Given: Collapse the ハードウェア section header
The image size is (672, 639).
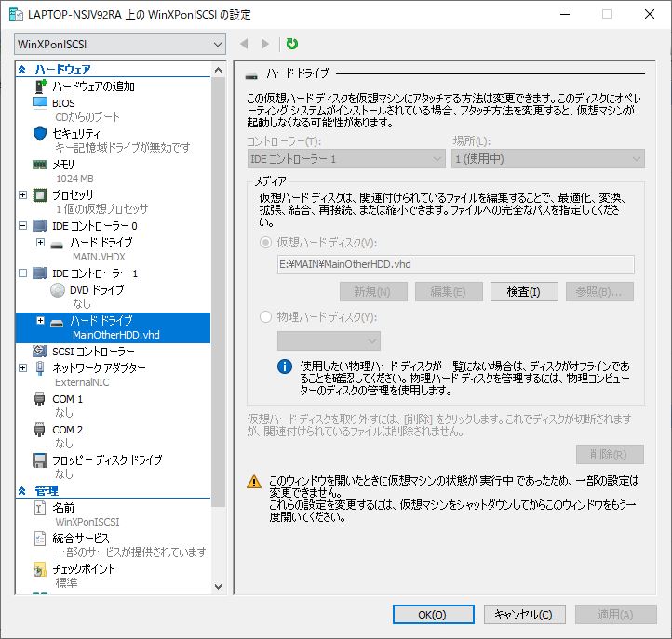Looking at the screenshot, I should tap(22, 70).
